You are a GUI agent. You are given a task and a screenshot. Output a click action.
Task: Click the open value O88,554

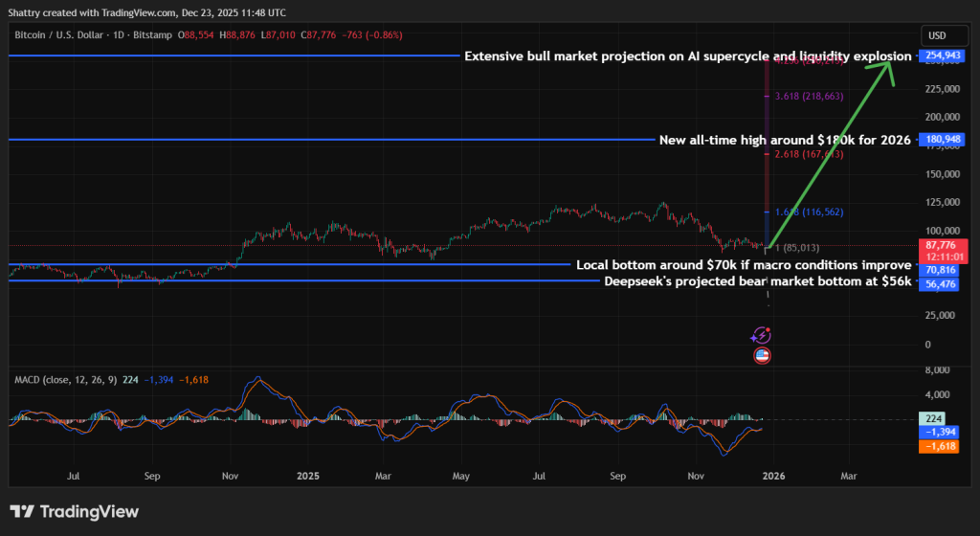(x=195, y=35)
